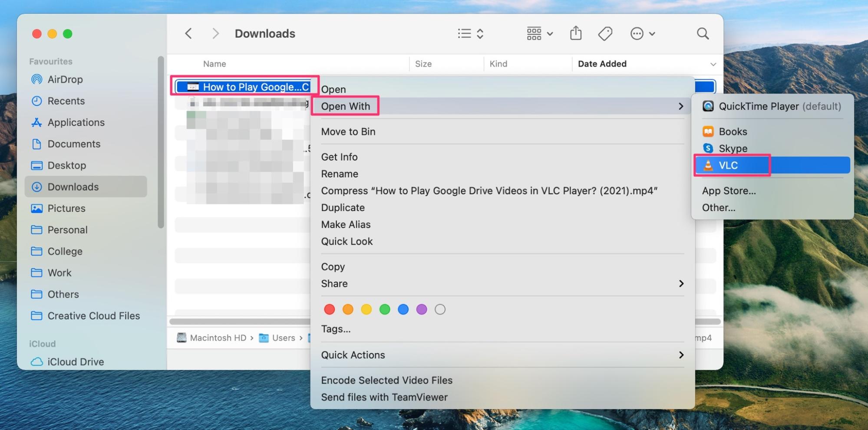Select Downloads in sidebar
This screenshot has height=430, width=868.
click(x=86, y=187)
